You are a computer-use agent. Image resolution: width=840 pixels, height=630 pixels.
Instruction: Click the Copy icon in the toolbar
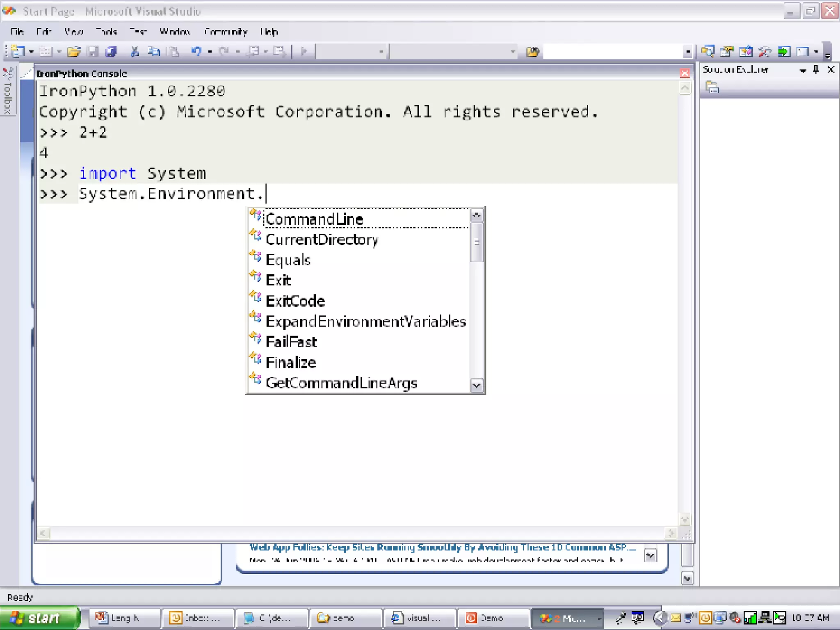coord(154,51)
